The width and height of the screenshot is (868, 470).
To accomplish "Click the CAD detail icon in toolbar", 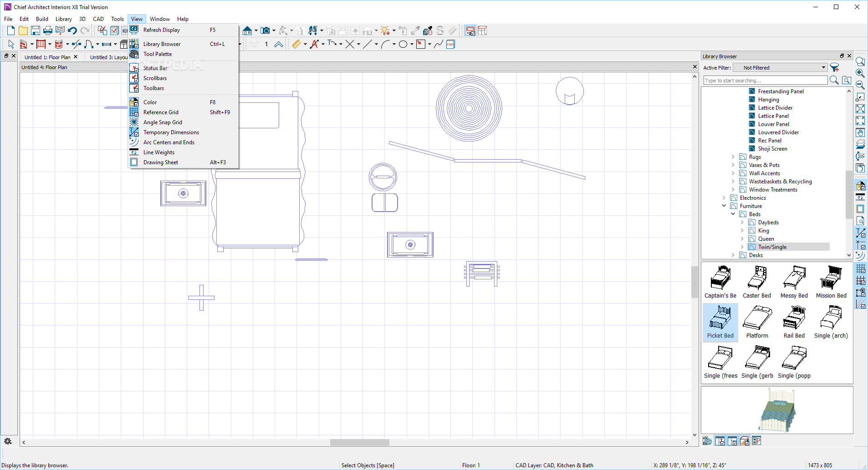I will coord(450,44).
